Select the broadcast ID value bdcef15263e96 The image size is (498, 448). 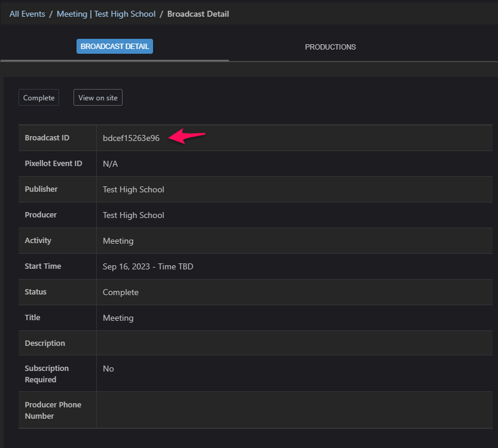point(131,138)
